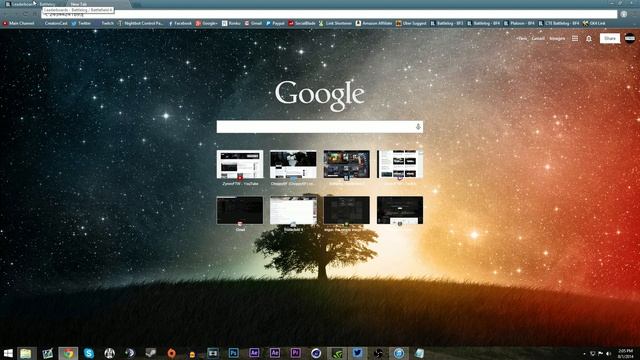Open the third thumbnail in bottom row

pyautogui.click(x=347, y=210)
